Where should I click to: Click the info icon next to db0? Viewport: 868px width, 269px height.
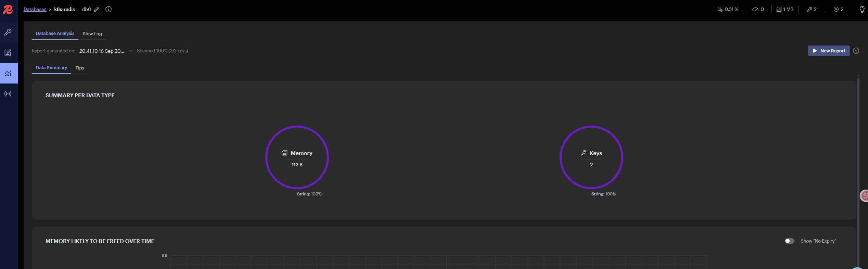click(x=108, y=10)
